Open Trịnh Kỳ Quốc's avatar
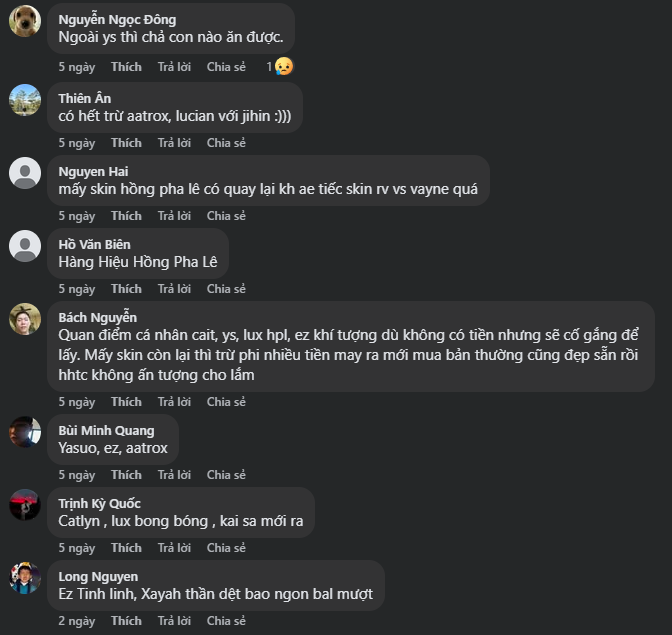This screenshot has height=635, width=672. [x=25, y=505]
